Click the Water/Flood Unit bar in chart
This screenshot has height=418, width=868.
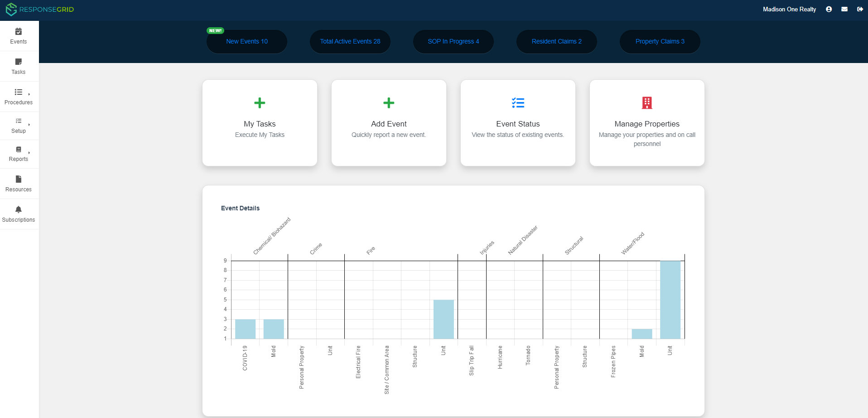pyautogui.click(x=670, y=300)
